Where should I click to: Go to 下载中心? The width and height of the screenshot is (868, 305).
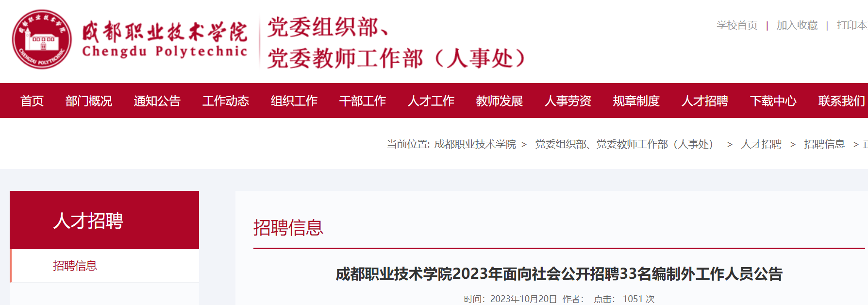773,101
